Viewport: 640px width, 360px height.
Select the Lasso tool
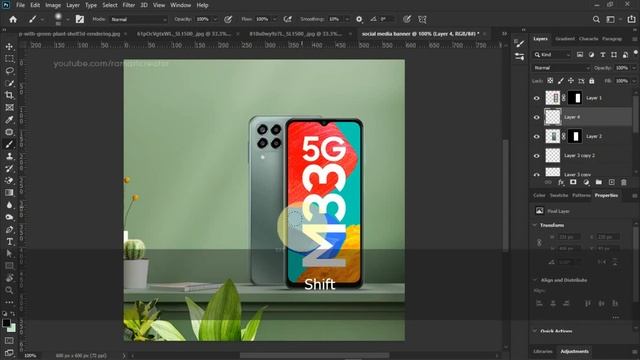point(9,71)
